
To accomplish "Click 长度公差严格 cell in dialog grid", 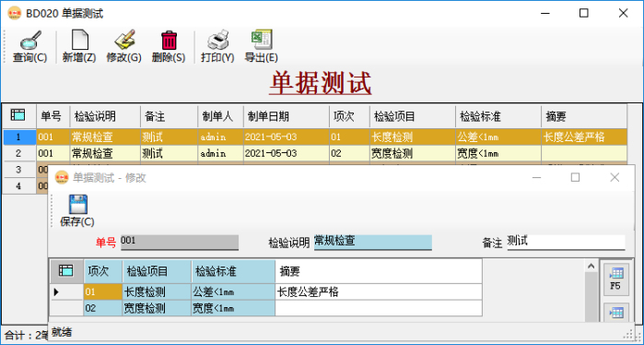I will tap(379, 291).
